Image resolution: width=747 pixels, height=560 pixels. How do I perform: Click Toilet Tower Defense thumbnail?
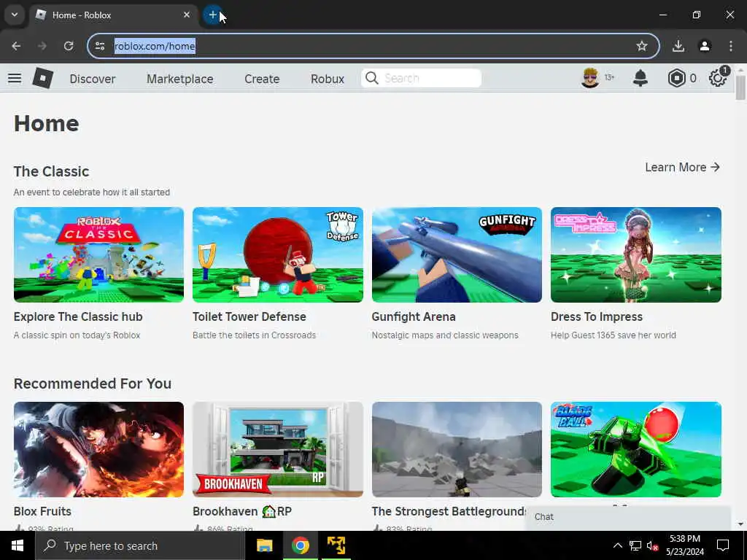[x=278, y=254]
